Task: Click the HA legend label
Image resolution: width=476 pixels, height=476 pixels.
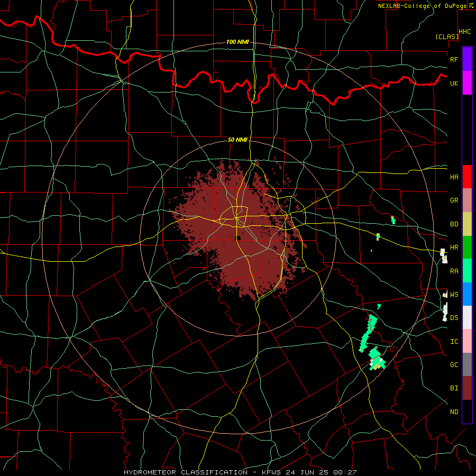Action: click(454, 177)
